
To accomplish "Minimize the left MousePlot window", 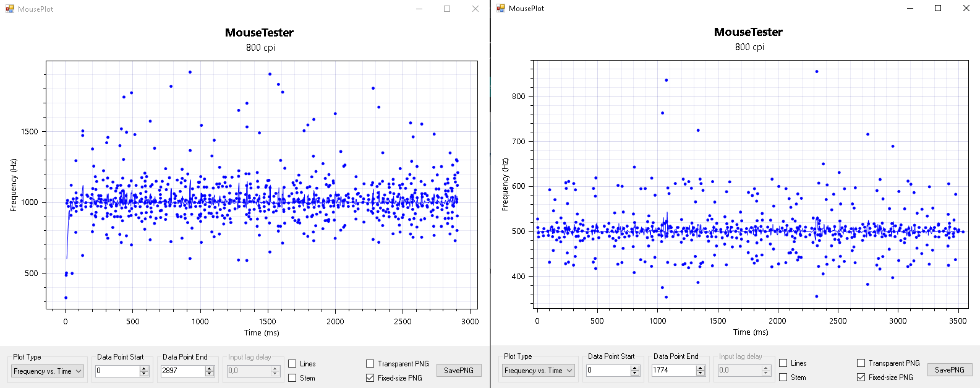I will 419,9.
